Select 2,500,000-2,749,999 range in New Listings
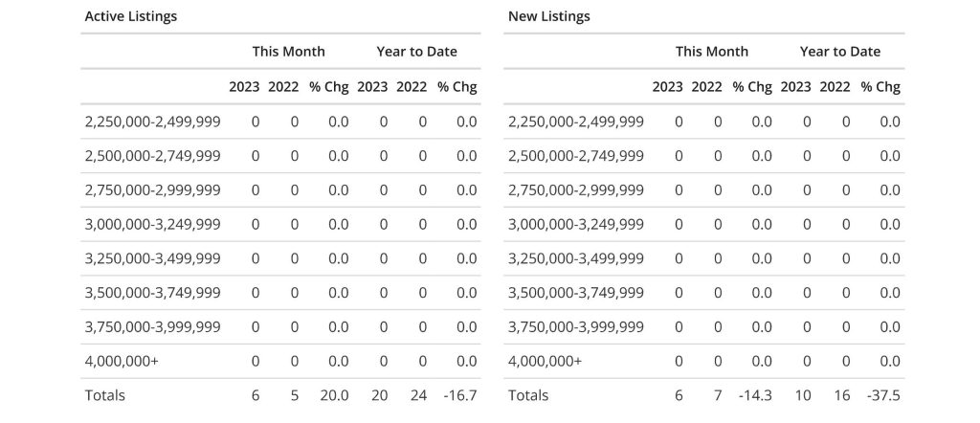 (575, 156)
